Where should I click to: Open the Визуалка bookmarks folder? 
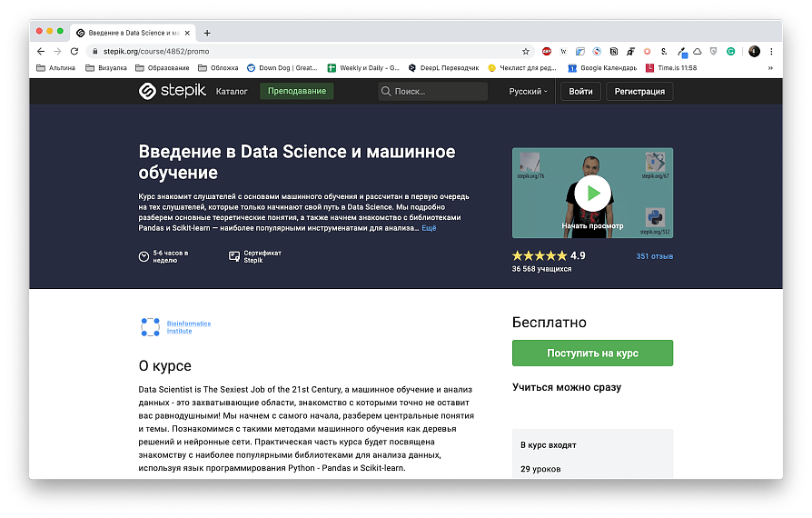click(105, 68)
